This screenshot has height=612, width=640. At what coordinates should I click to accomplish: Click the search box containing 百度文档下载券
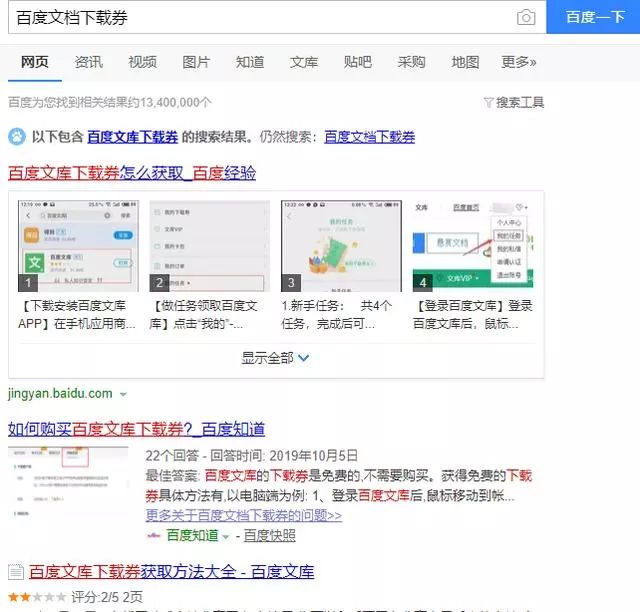click(260, 18)
